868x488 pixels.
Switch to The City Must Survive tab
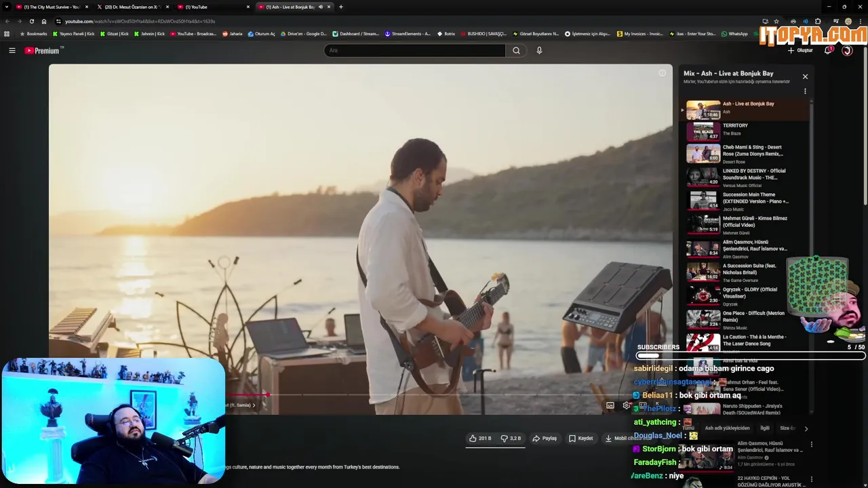51,7
